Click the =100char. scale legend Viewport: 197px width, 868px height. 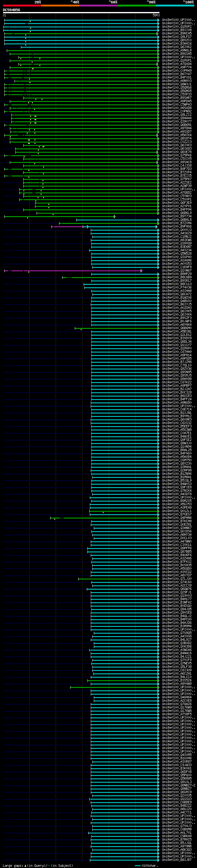click(146, 865)
